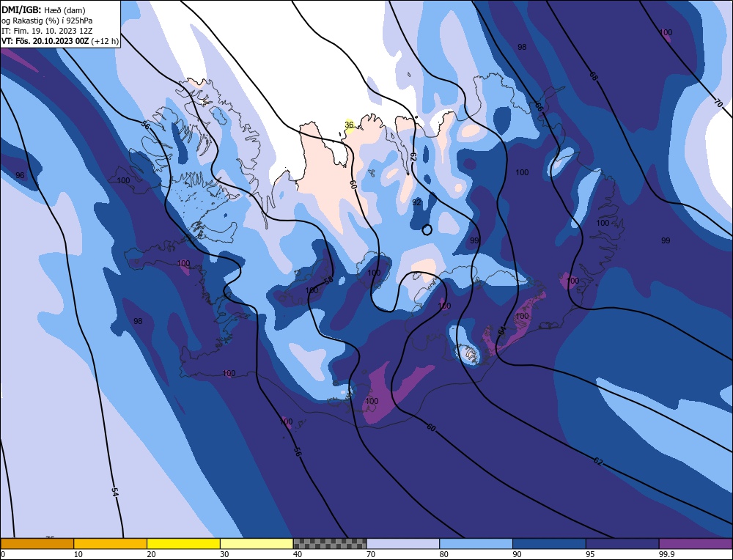This screenshot has width=733, height=560.
Task: Pick the bright yellow 20–30 legend swatch
Action: pyautogui.click(x=183, y=544)
